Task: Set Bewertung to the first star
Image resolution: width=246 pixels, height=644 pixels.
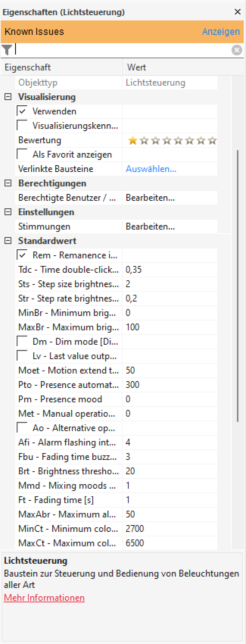Action: click(x=132, y=141)
